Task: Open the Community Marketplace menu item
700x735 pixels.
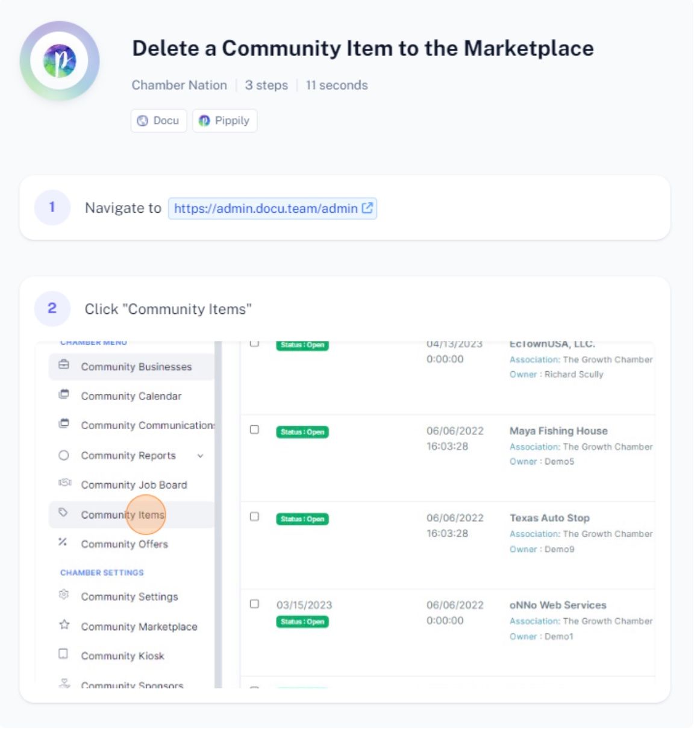Action: click(139, 627)
